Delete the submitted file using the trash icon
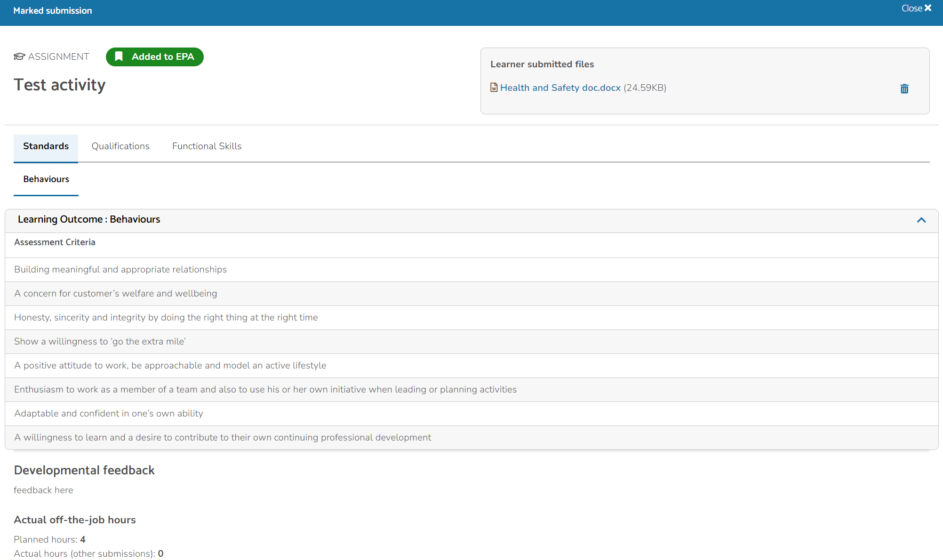This screenshot has height=560, width=943. pos(904,88)
